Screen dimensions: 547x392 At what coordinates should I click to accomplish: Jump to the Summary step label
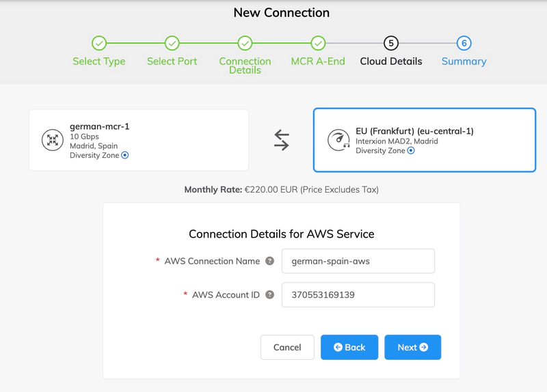click(464, 61)
